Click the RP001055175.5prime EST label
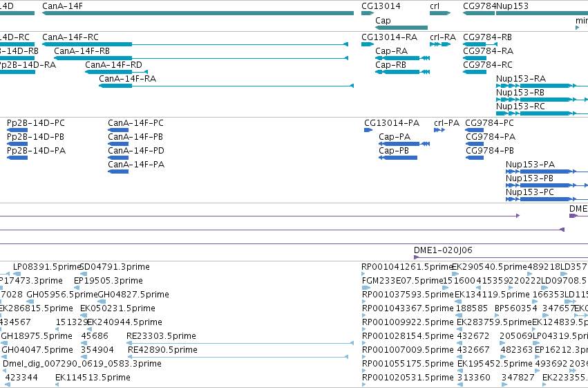This screenshot has height=388, width=588. click(x=408, y=364)
